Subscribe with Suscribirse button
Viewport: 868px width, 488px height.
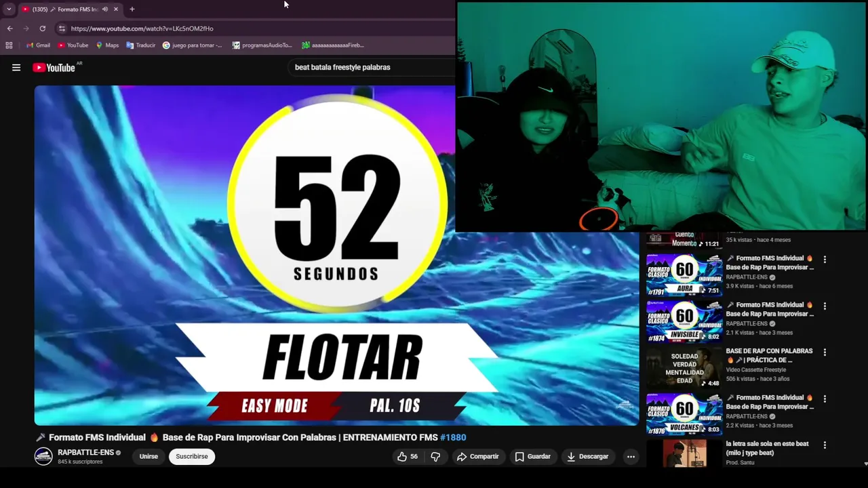pos(192,457)
